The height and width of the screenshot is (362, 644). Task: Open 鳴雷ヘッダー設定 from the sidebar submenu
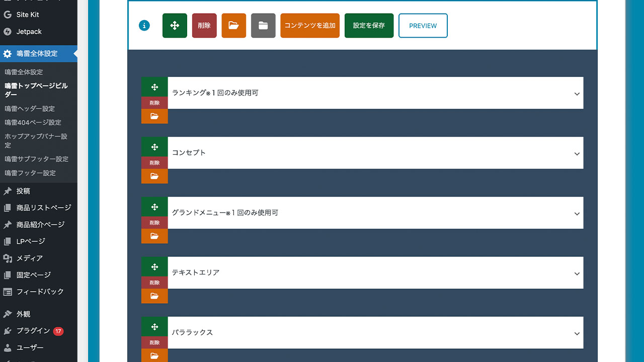pos(30,108)
